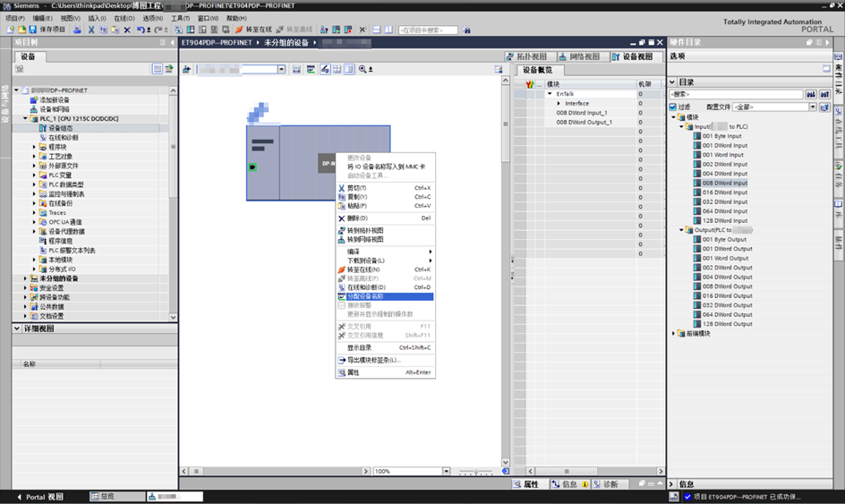Click the go online (转至在线) toolbar icon
The image size is (845, 504).
239,30
